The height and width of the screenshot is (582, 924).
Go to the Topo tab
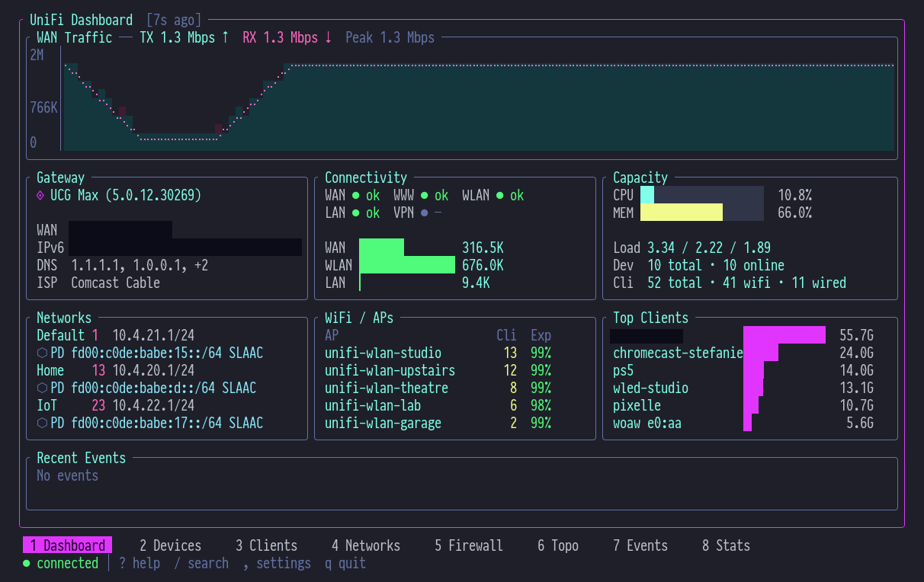557,545
